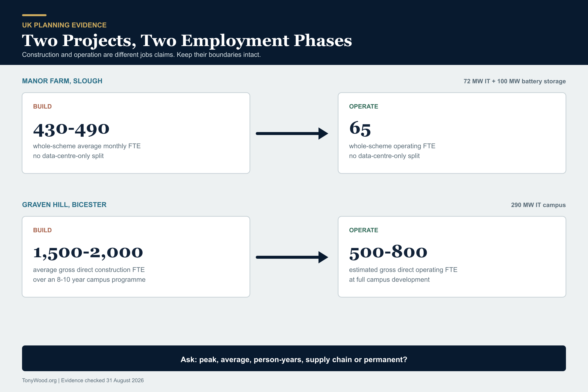Viewport: 588px width, 392px height.
Task: Click the Graven Hill OPERATE card label
Action: pos(364,230)
